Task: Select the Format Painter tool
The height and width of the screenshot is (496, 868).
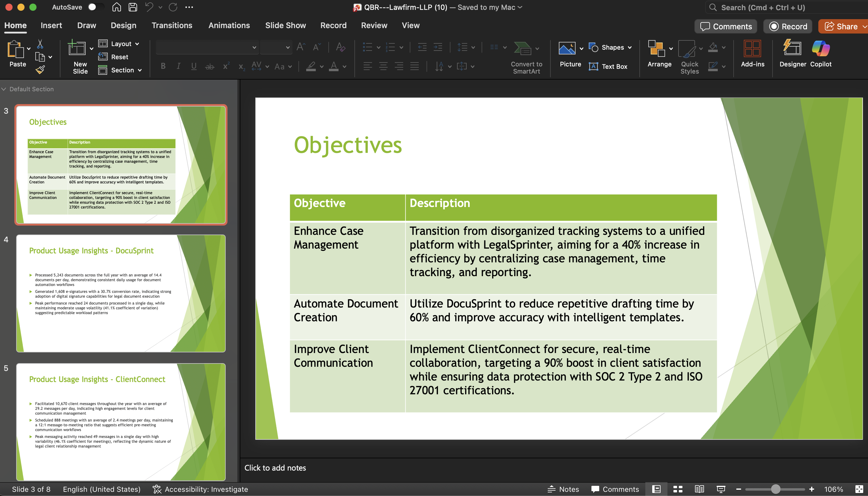Action: click(x=40, y=69)
